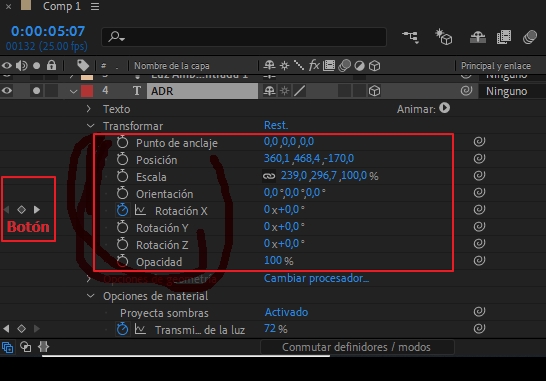Image resolution: width=546 pixels, height=381 pixels.
Task: Click the label tag column header
Action: (x=83, y=65)
